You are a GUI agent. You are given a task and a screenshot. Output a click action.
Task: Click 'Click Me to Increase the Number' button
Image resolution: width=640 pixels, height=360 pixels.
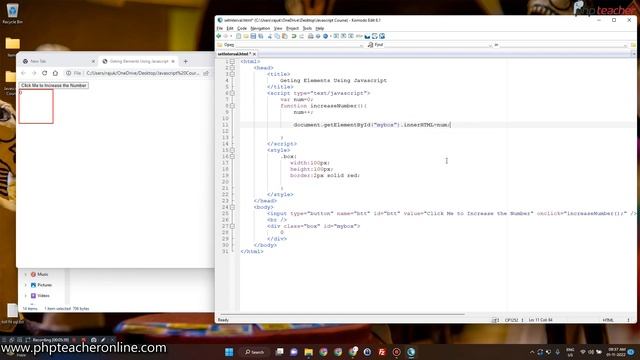click(x=53, y=85)
